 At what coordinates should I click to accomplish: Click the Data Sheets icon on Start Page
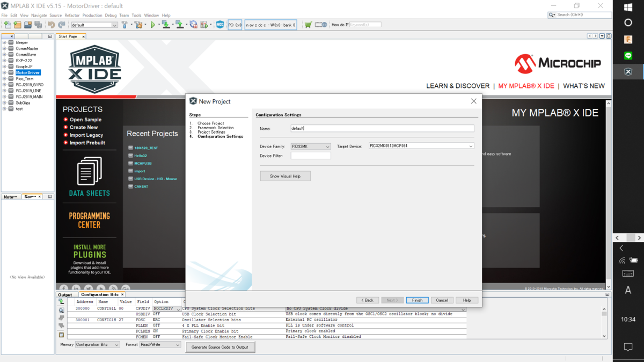(90, 172)
